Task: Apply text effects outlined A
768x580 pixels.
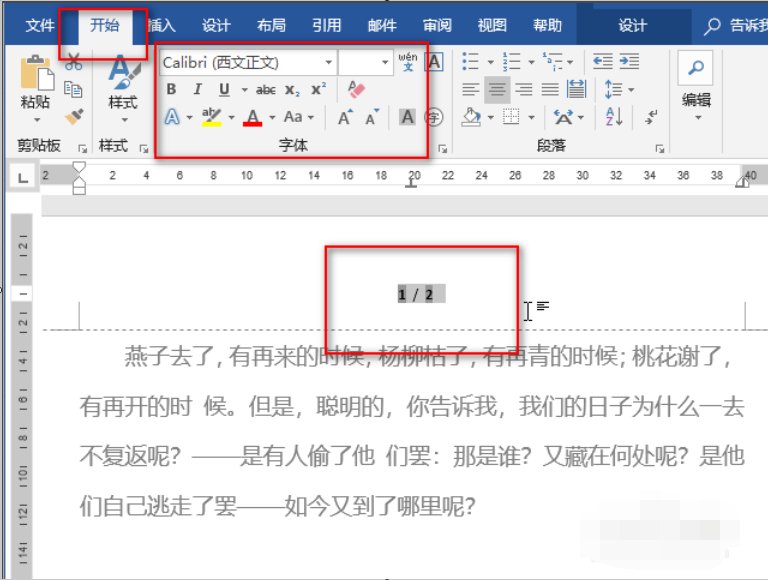Action: [x=171, y=117]
